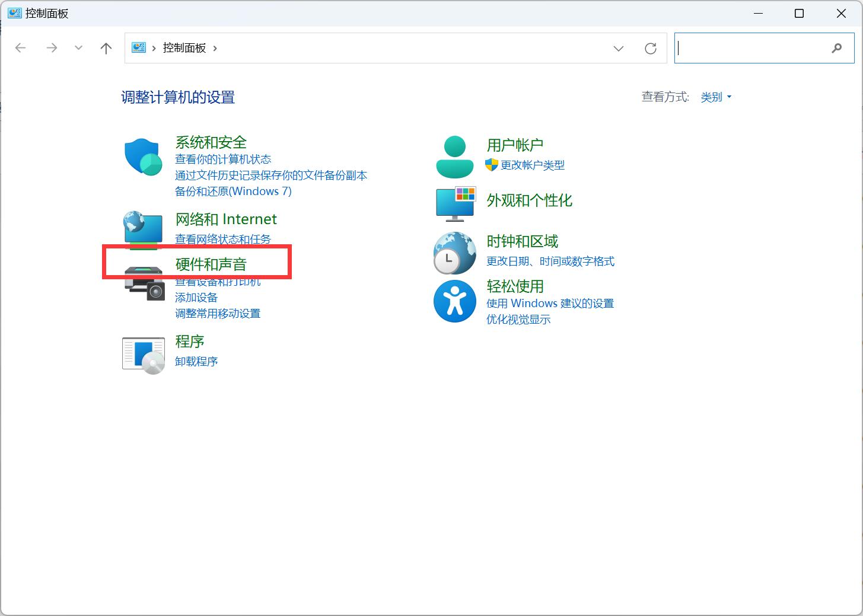Open the recent locations chevron dropdown
This screenshot has width=863, height=616.
click(x=78, y=49)
